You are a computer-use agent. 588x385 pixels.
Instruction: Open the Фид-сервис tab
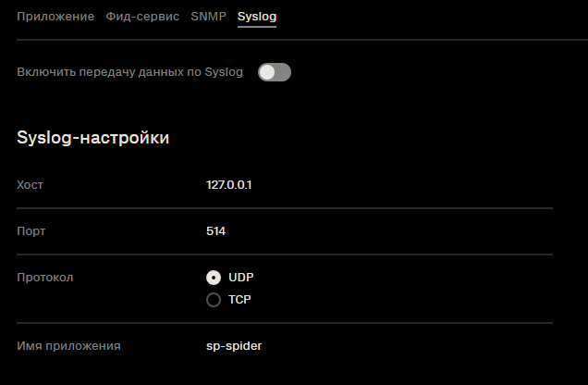pos(142,17)
